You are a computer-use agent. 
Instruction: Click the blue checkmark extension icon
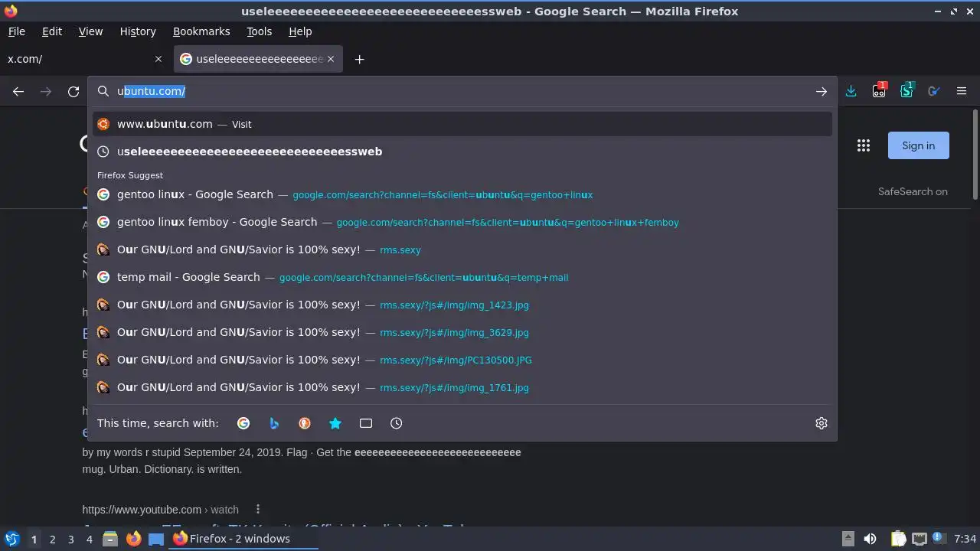[934, 91]
